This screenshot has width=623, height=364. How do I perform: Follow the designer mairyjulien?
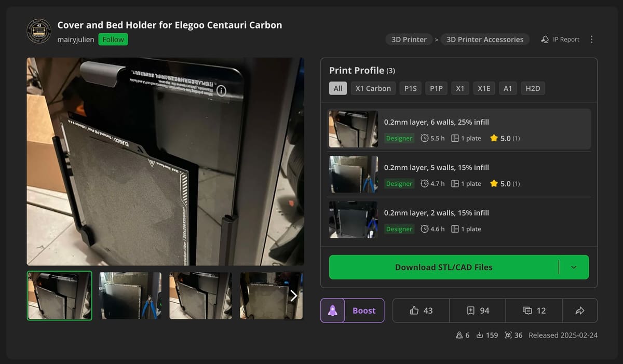pyautogui.click(x=113, y=39)
